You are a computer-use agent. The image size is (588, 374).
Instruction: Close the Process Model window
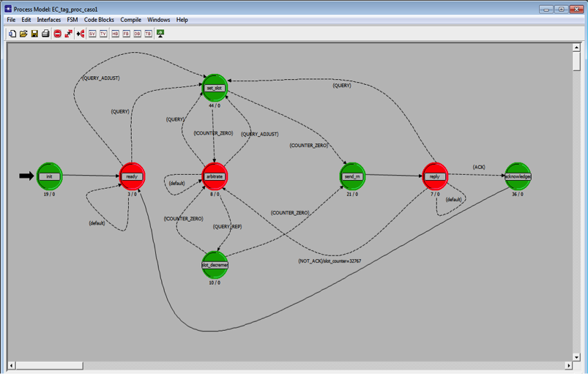coord(576,9)
